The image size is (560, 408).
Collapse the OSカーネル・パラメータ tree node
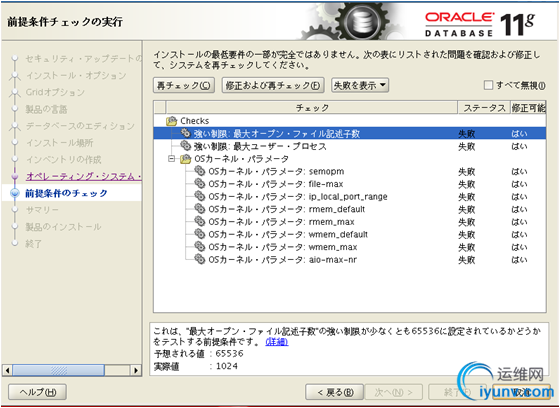172,159
